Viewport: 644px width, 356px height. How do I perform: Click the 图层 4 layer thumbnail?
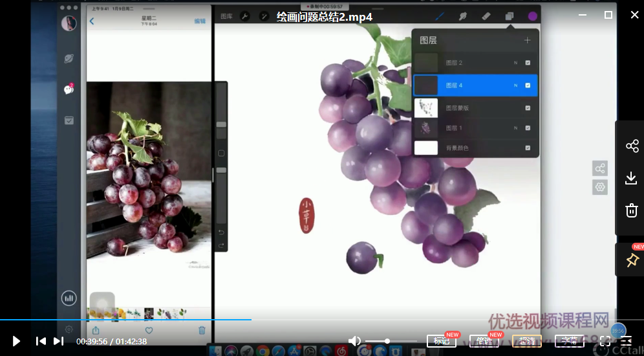tap(426, 85)
